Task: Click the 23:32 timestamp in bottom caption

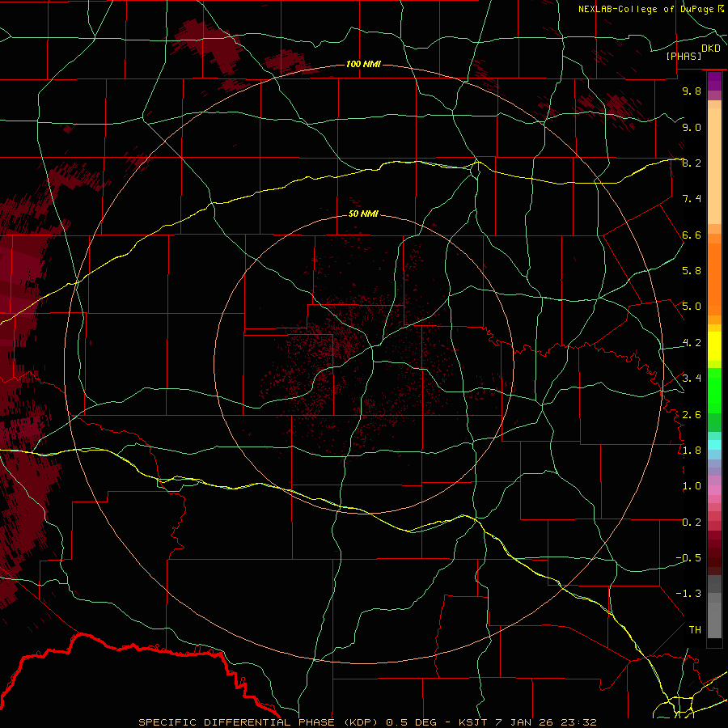Action: [x=580, y=722]
